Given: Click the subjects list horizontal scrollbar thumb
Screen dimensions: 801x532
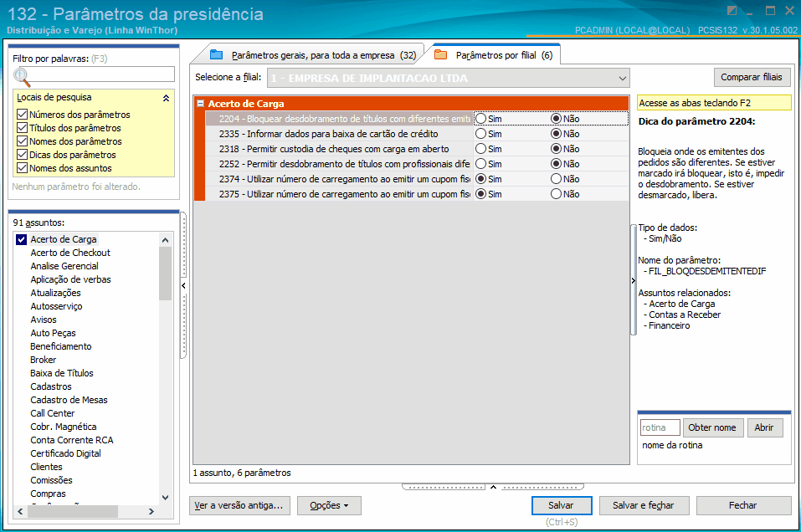Looking at the screenshot, I should tap(73, 511).
